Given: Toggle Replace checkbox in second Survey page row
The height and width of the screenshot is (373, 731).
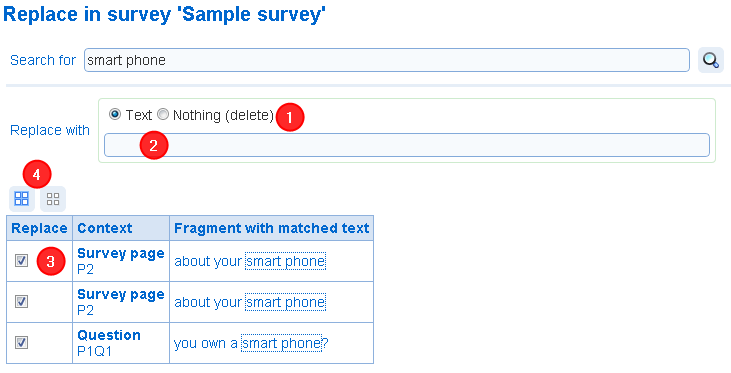Looking at the screenshot, I should [x=21, y=302].
